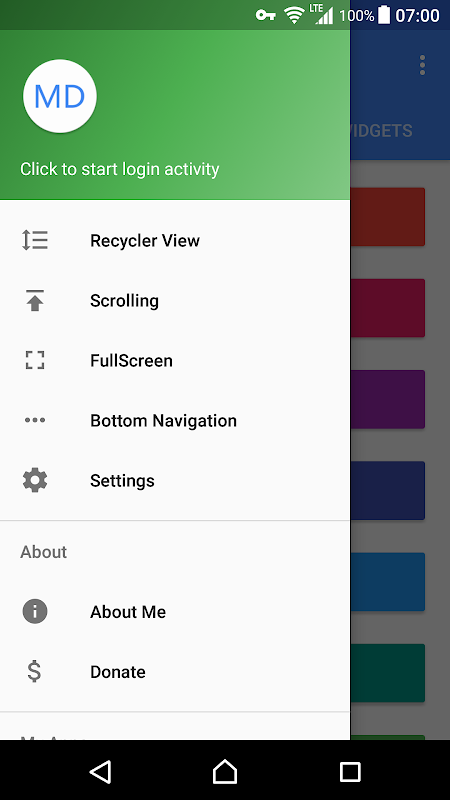This screenshot has height=800, width=450.
Task: Tap the Scrolling upload-arrow icon
Action: (x=35, y=301)
